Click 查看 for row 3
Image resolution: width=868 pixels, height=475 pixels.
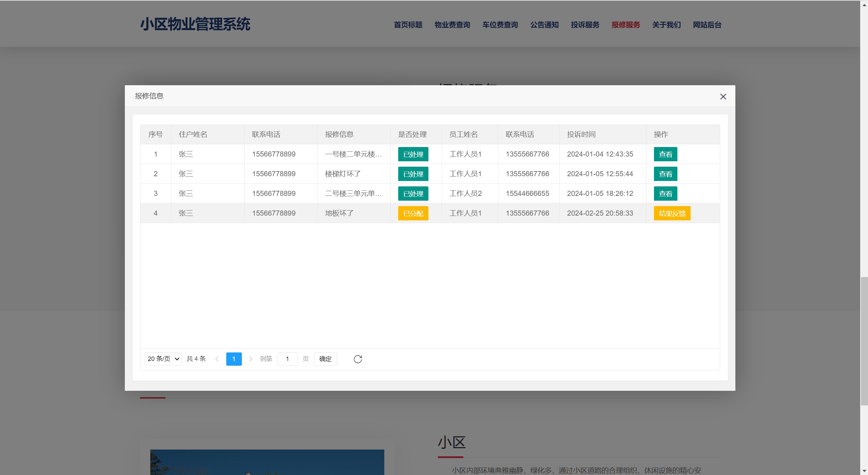click(665, 194)
